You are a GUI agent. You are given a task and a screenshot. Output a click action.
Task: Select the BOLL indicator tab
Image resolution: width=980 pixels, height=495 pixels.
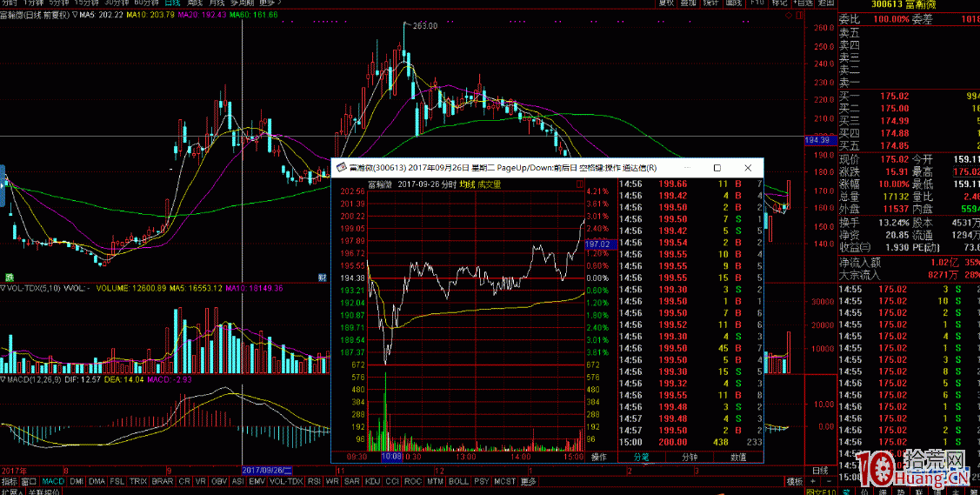pos(457,481)
